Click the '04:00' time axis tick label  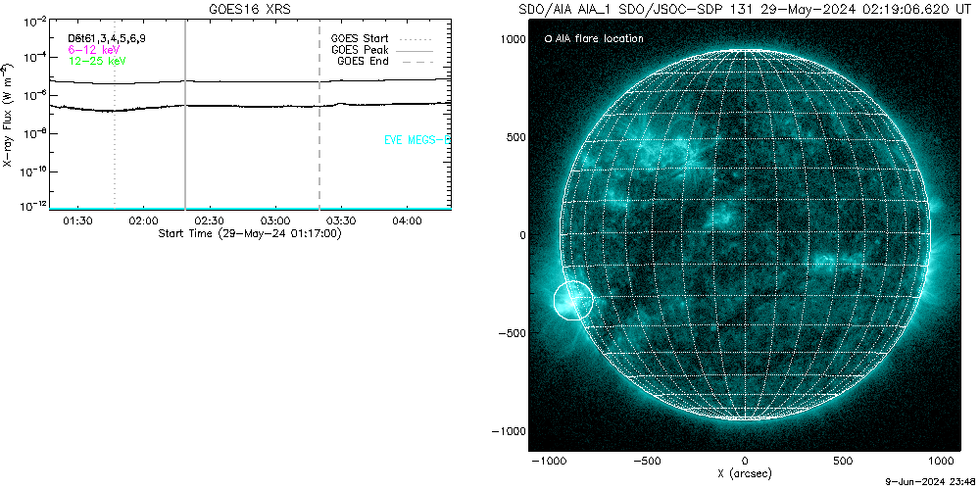[x=407, y=221]
